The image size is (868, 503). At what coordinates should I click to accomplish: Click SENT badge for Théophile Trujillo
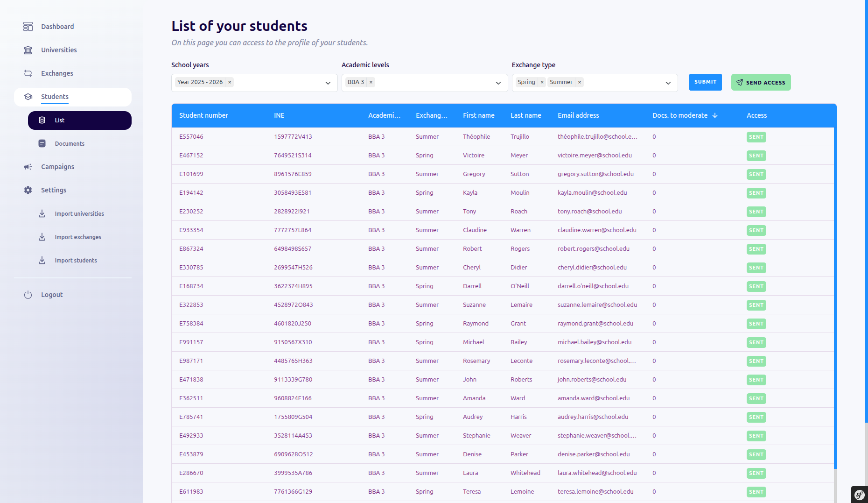pos(756,137)
